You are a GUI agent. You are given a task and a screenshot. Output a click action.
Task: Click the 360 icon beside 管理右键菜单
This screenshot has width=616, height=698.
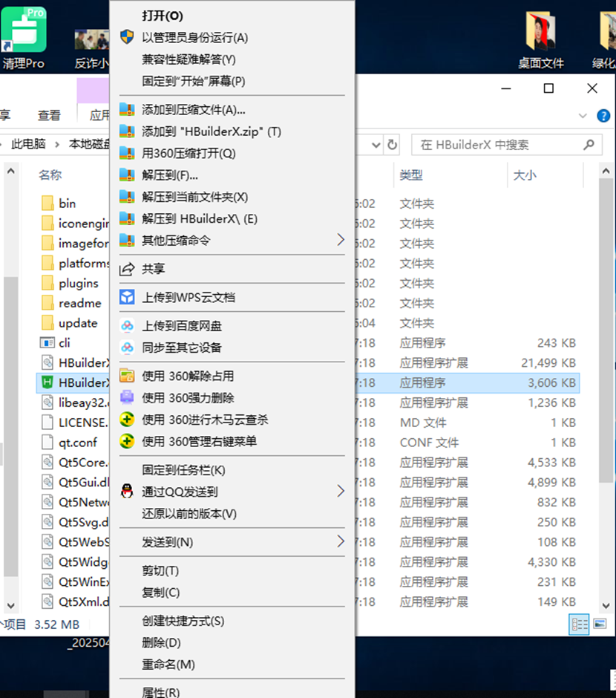(x=127, y=441)
